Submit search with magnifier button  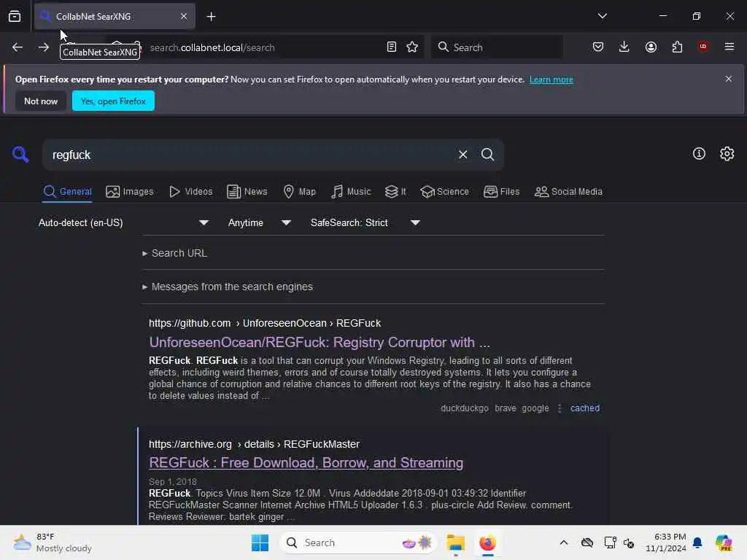tap(487, 155)
